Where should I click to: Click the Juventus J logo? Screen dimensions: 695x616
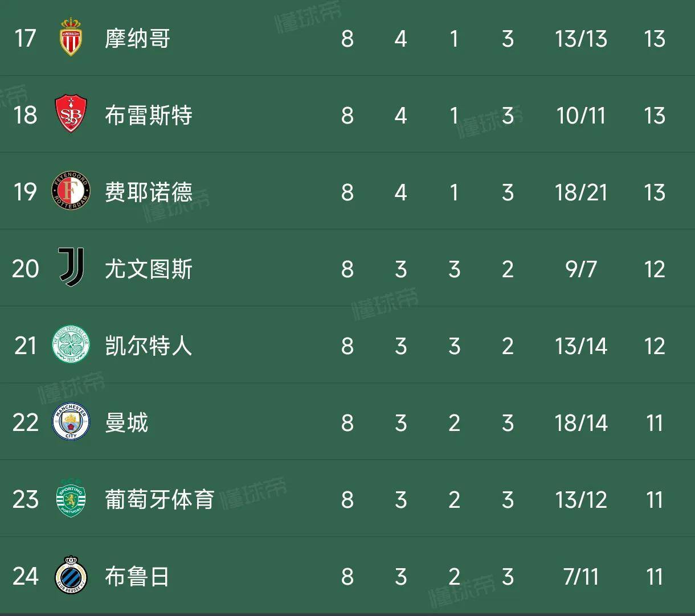coord(72,268)
